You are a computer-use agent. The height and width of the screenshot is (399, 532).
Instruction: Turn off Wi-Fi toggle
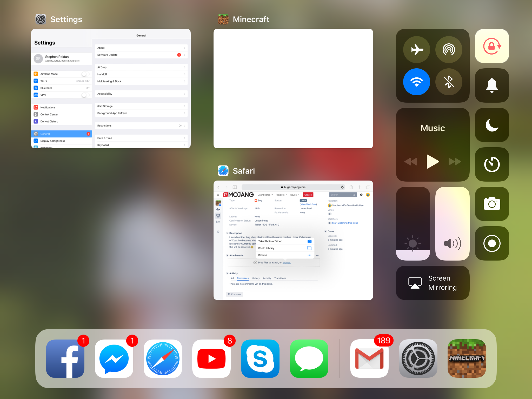[x=417, y=82]
